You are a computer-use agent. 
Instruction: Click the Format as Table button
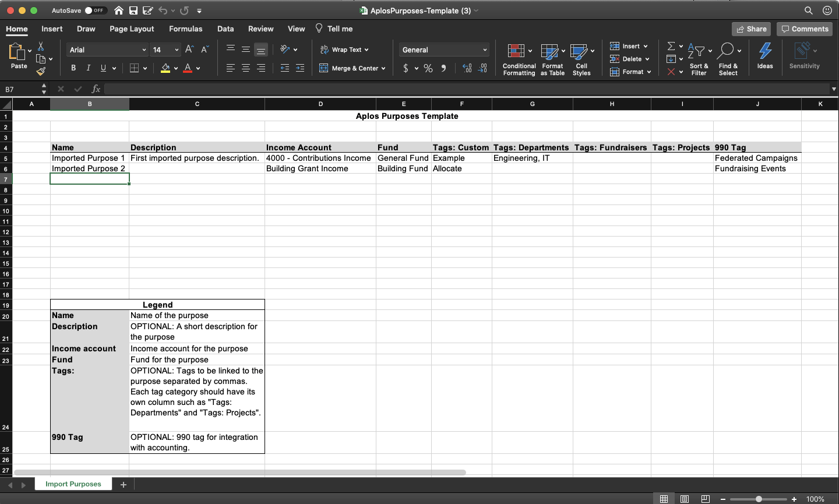pyautogui.click(x=552, y=59)
